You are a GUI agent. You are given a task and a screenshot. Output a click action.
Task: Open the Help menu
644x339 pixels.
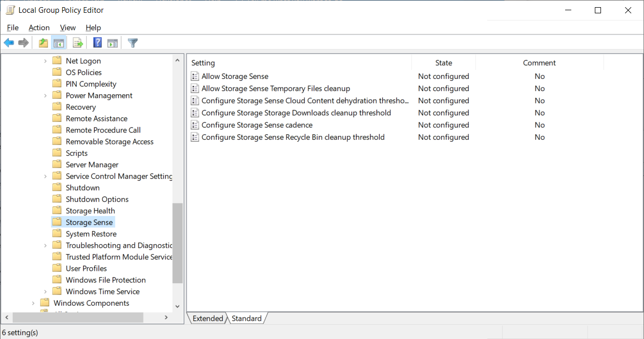(x=93, y=28)
